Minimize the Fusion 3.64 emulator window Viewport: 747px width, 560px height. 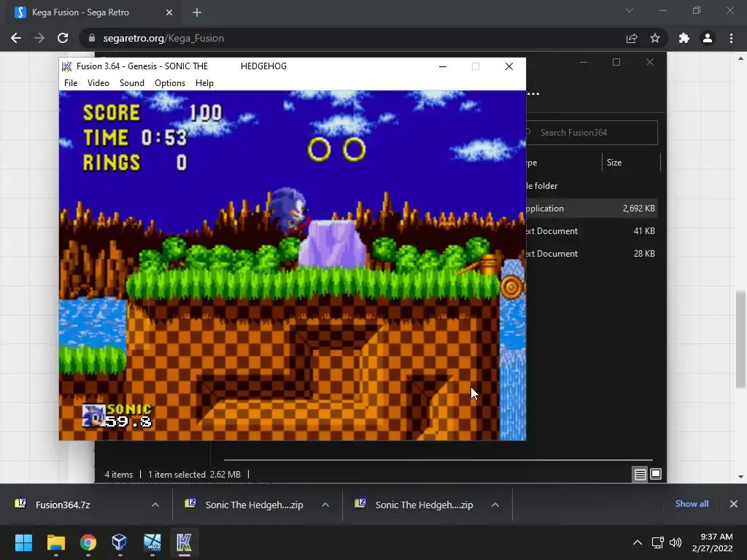tap(443, 66)
